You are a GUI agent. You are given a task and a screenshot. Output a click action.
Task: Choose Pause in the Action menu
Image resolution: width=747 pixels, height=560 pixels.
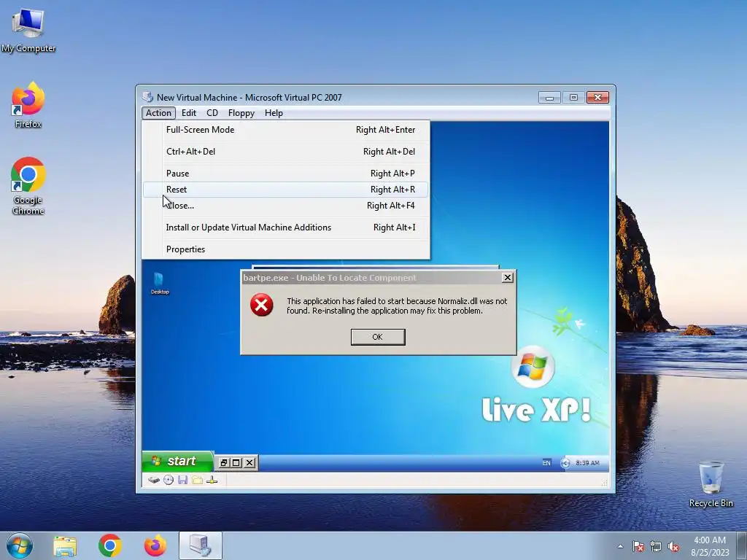tap(286, 174)
